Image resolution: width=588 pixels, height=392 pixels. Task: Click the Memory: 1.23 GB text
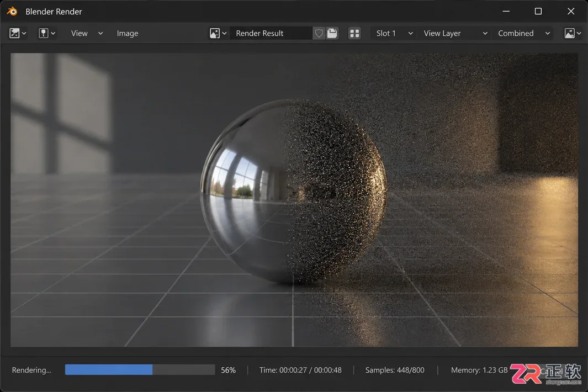coord(479,370)
